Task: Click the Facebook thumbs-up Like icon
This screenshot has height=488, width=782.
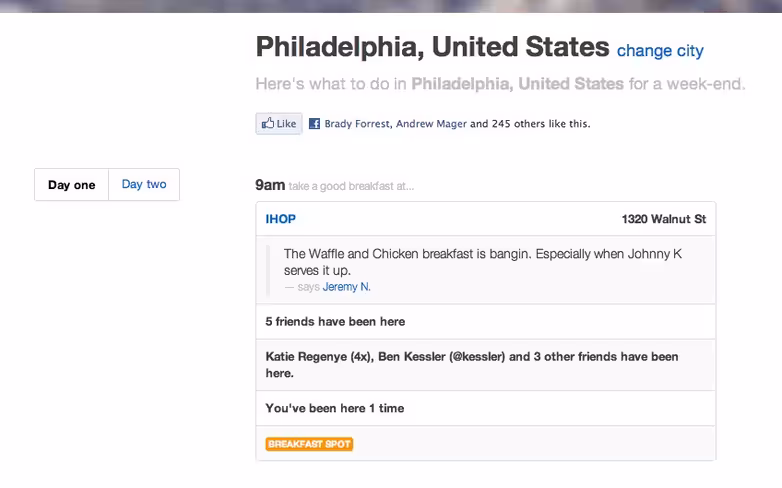Action: [x=268, y=123]
